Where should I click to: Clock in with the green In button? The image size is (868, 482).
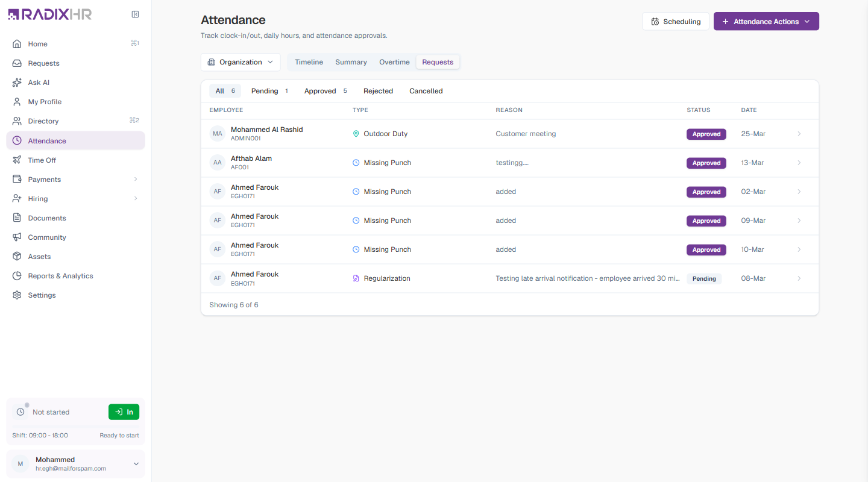[x=124, y=412]
